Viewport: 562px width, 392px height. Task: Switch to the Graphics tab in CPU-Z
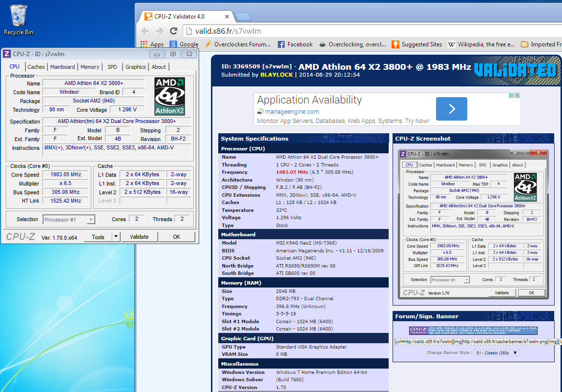tap(135, 67)
